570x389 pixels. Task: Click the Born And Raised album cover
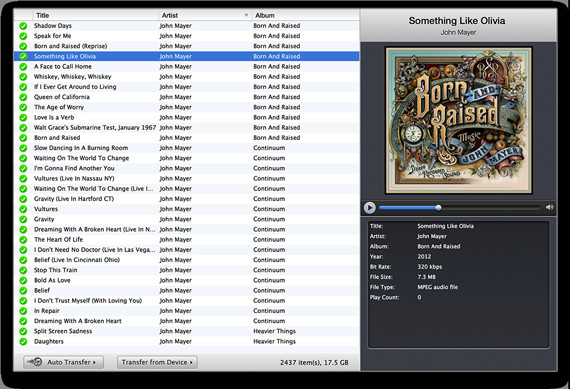pyautogui.click(x=459, y=120)
